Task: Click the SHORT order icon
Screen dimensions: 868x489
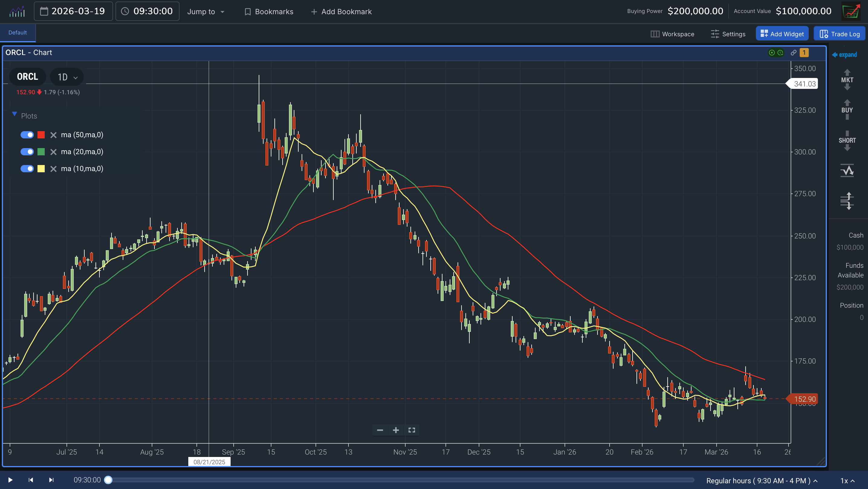Action: pyautogui.click(x=847, y=141)
